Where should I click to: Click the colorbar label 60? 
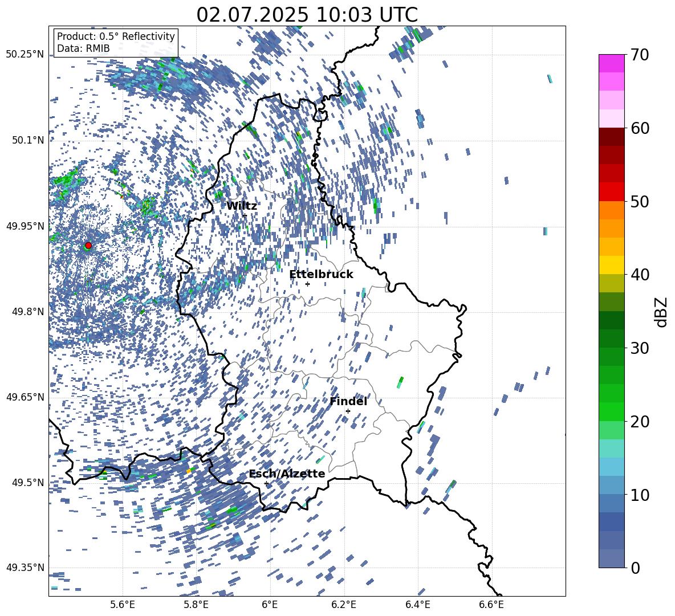(640, 128)
